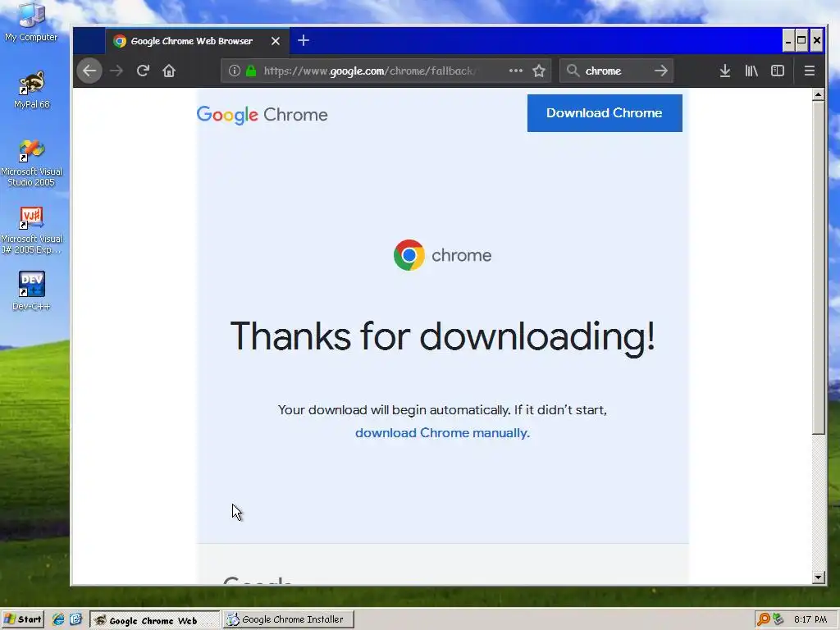Click the green padlock security icon
This screenshot has height=630, width=840.
(251, 71)
